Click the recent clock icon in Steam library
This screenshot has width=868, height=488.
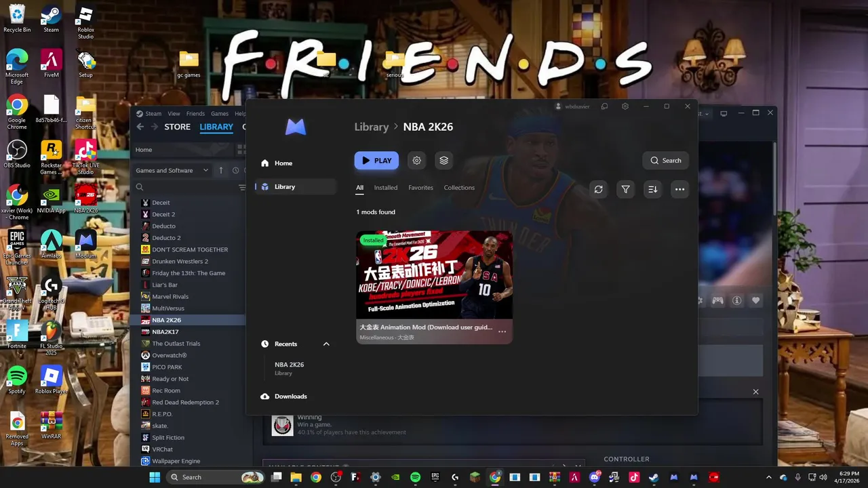coord(235,171)
